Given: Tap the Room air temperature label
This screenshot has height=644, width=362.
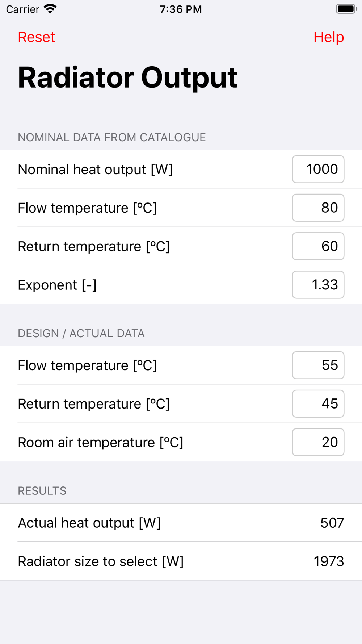Looking at the screenshot, I should [101, 442].
